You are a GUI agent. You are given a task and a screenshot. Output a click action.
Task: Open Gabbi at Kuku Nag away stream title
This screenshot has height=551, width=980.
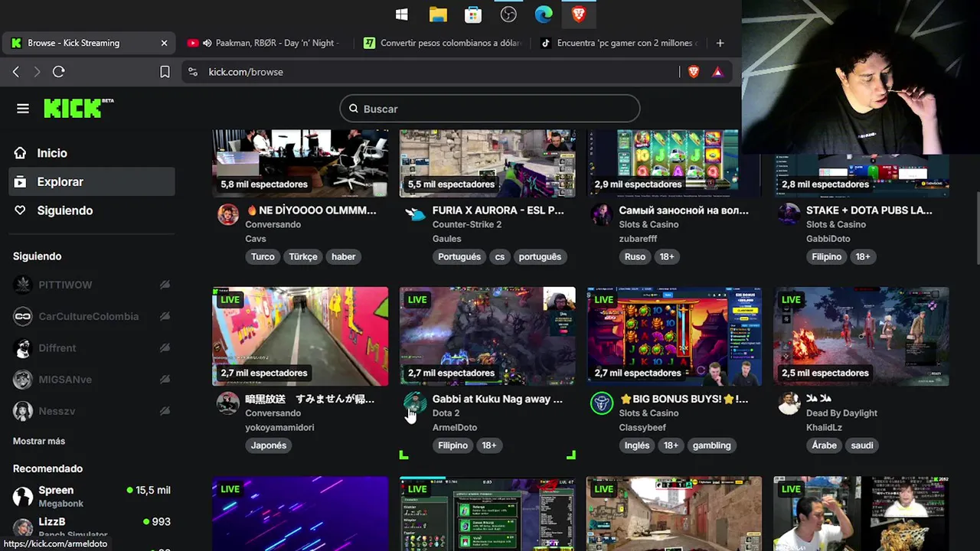pyautogui.click(x=498, y=399)
